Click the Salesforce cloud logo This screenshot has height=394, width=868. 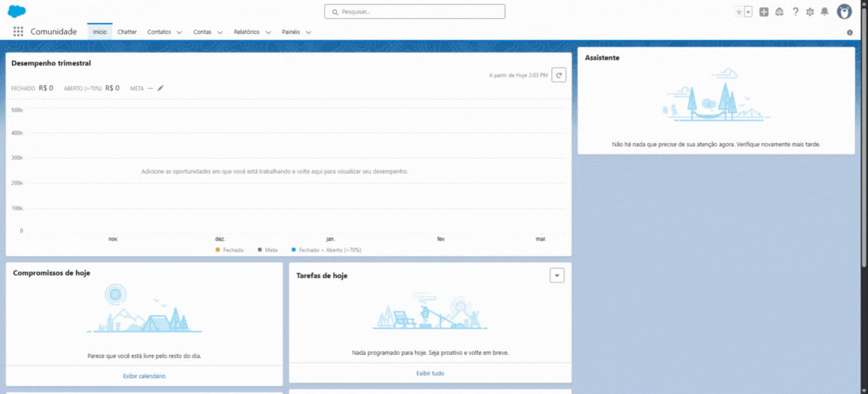tap(17, 11)
